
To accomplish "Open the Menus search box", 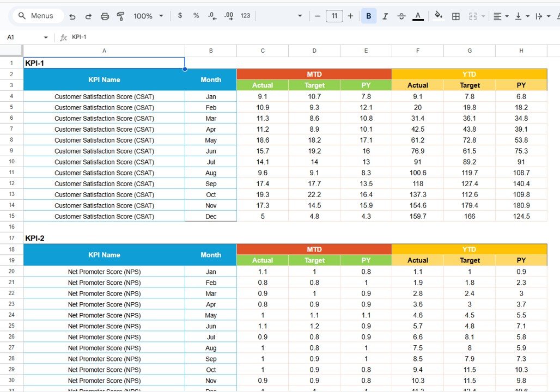I will (x=36, y=16).
